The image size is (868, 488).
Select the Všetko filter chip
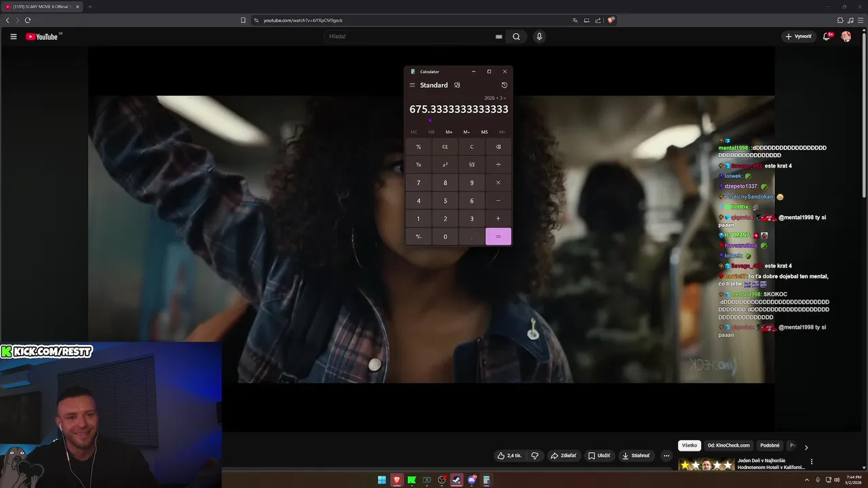[690, 445]
